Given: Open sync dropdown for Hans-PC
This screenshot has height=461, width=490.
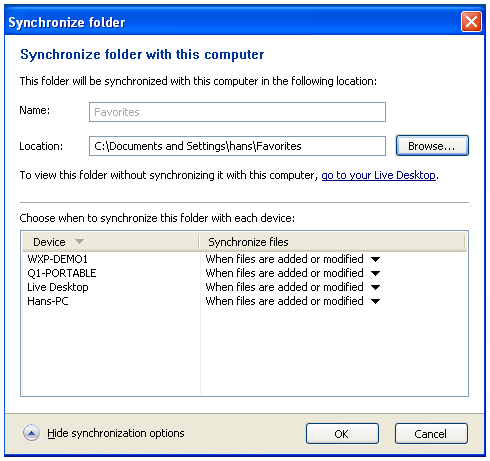Looking at the screenshot, I should (x=375, y=301).
